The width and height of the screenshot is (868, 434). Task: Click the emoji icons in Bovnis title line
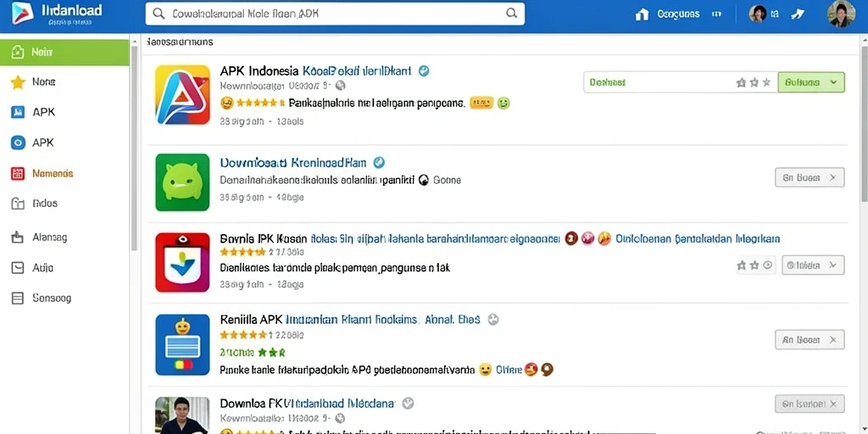pyautogui.click(x=588, y=238)
